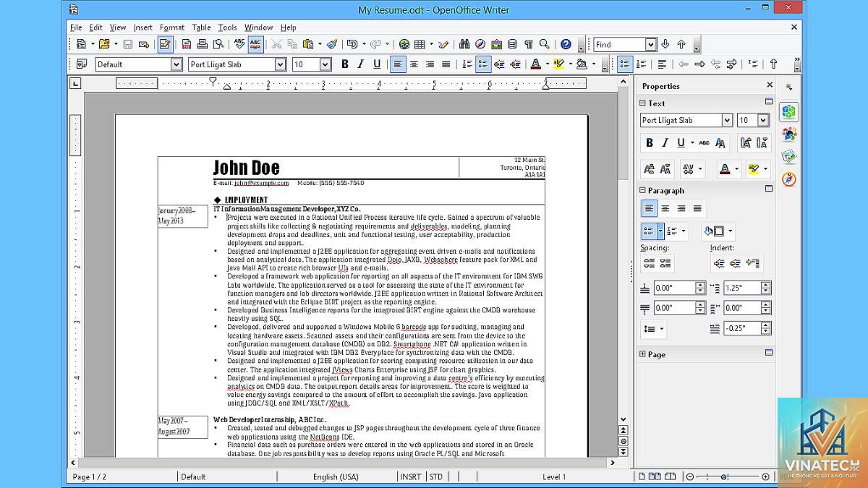
Task: Click the Export as PDF icon
Action: (186, 44)
